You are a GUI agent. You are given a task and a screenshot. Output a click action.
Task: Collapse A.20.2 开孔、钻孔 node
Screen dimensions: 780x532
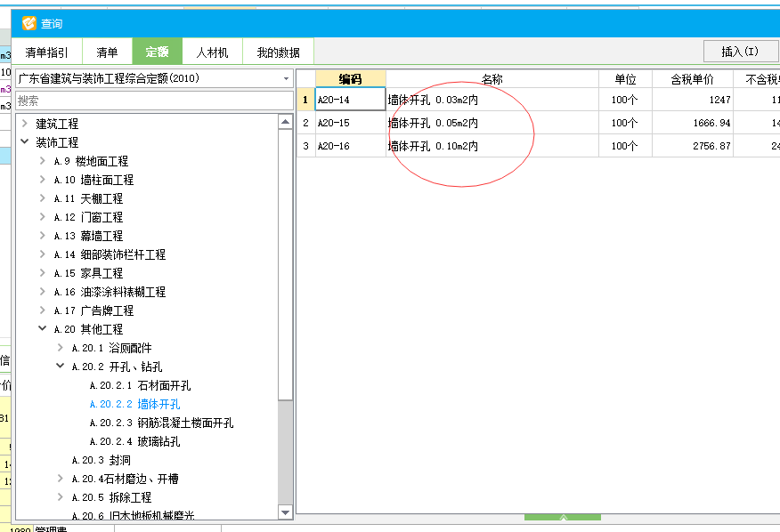tap(61, 367)
